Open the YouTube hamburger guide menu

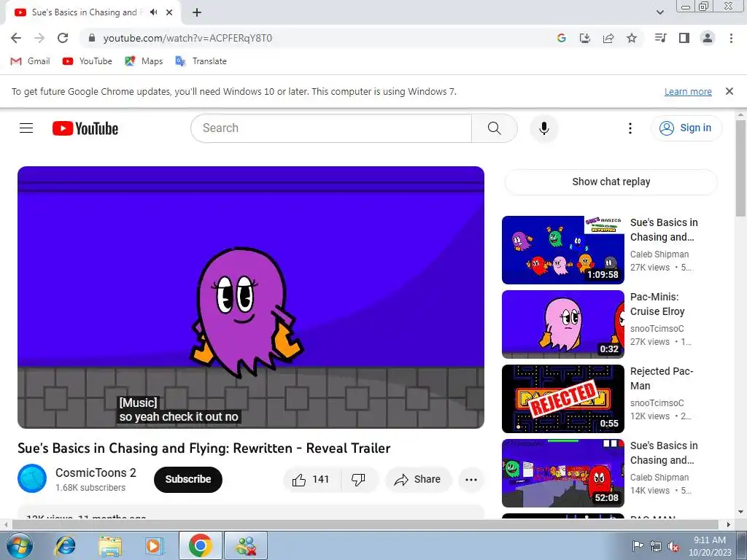[x=26, y=128]
